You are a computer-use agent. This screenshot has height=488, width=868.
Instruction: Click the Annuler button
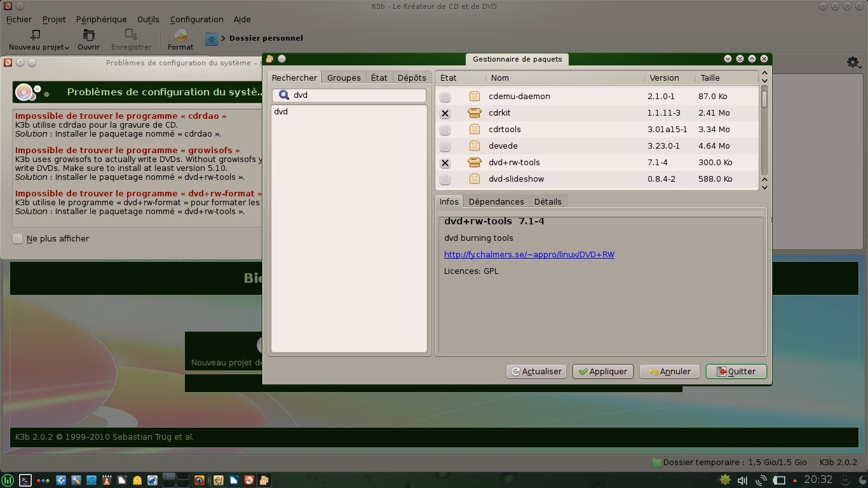click(x=670, y=371)
